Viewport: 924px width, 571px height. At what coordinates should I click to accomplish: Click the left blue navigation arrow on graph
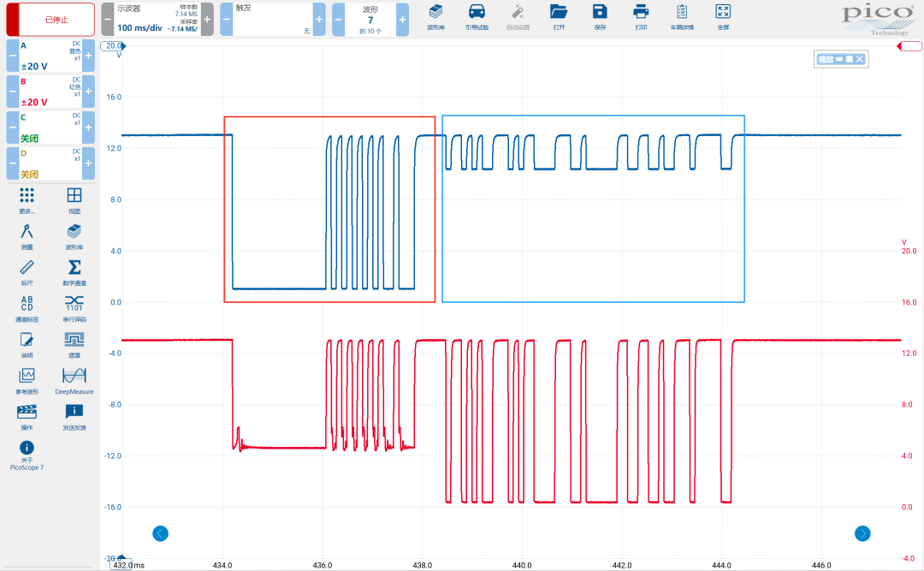click(x=160, y=534)
